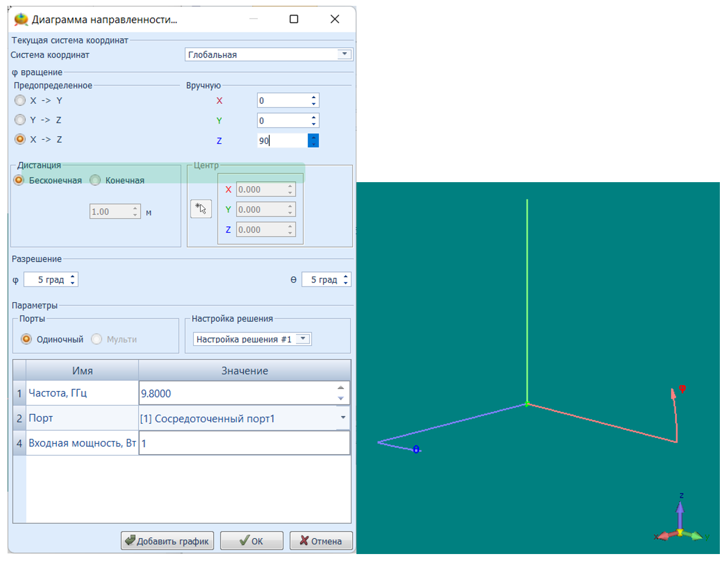
Task: Click the pick center point cursor icon
Action: 201,209
